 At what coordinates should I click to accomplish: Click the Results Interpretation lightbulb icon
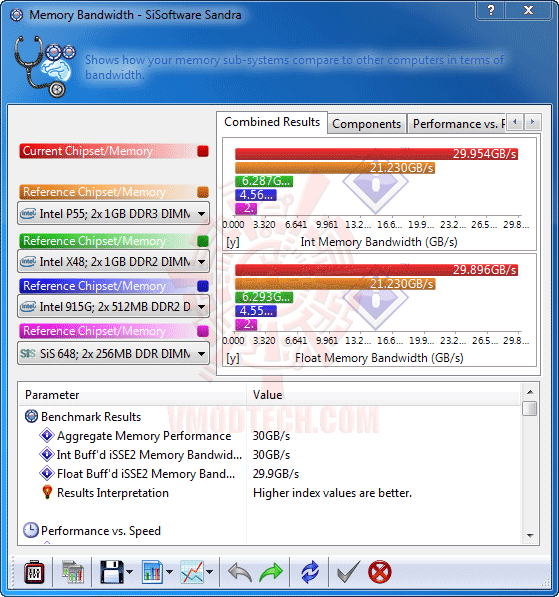coord(47,492)
